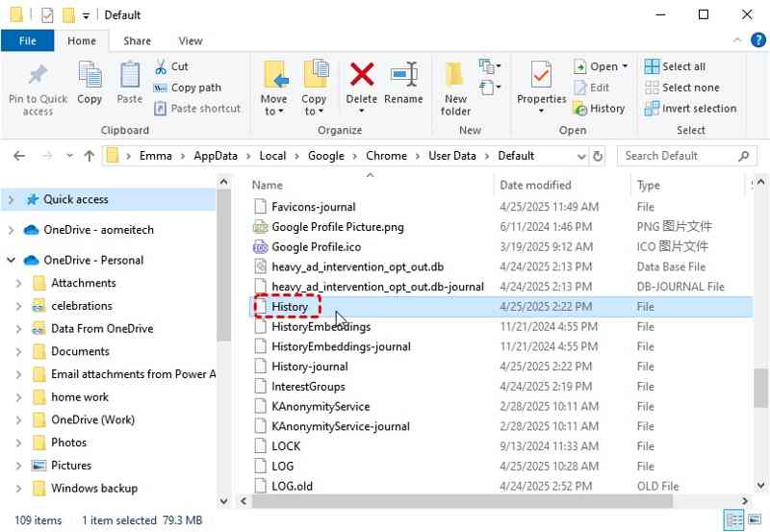Click the properties icon in the title bar
770x532 pixels.
coord(47,15)
